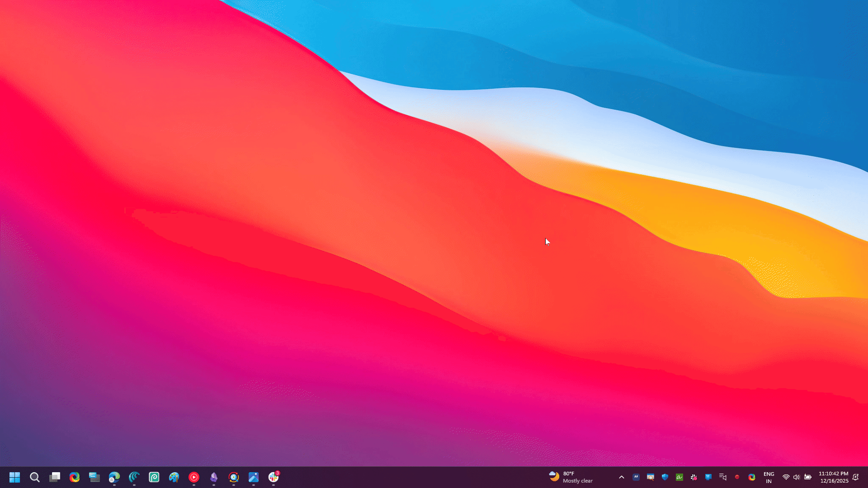
Task: Open clock and calendar flyout
Action: (834, 477)
